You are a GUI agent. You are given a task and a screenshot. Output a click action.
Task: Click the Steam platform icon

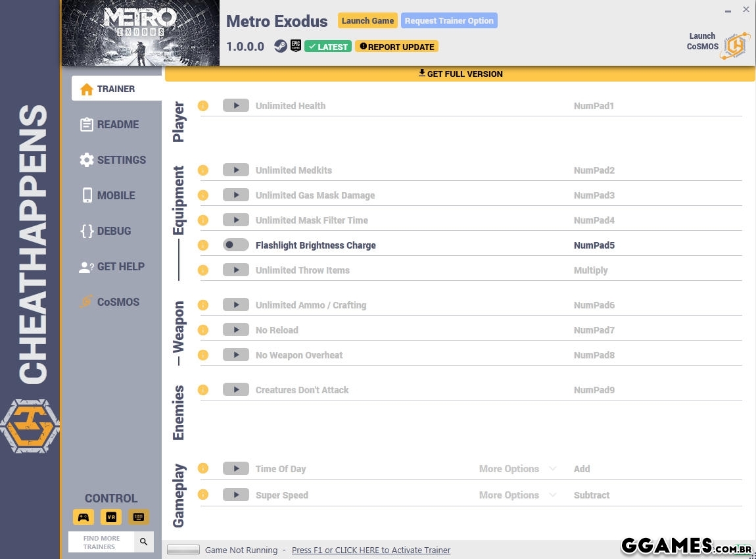click(281, 47)
